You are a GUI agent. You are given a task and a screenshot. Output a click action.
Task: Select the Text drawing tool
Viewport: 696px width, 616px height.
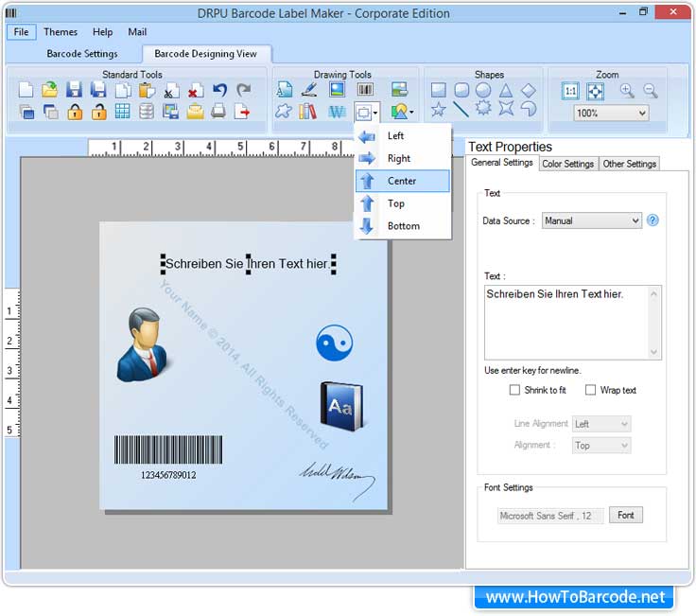[x=284, y=90]
